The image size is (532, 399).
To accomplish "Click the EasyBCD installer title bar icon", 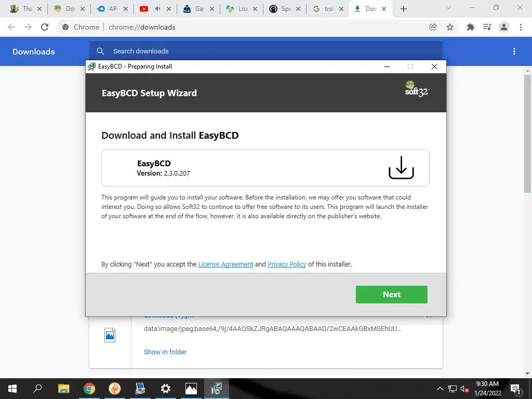I will click(91, 66).
